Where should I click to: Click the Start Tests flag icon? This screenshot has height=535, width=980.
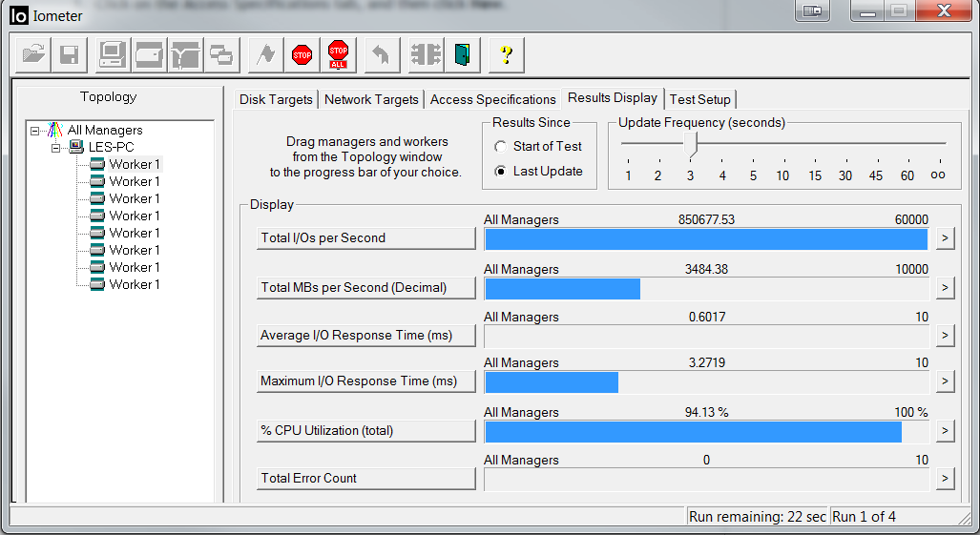tap(265, 55)
